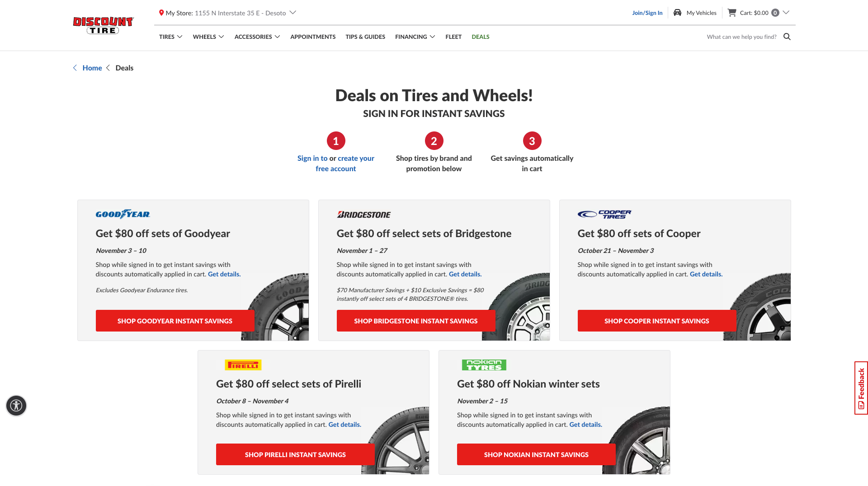Screen dimensions: 868x486
Task: Click the Join/Sign In link
Action: tap(647, 13)
